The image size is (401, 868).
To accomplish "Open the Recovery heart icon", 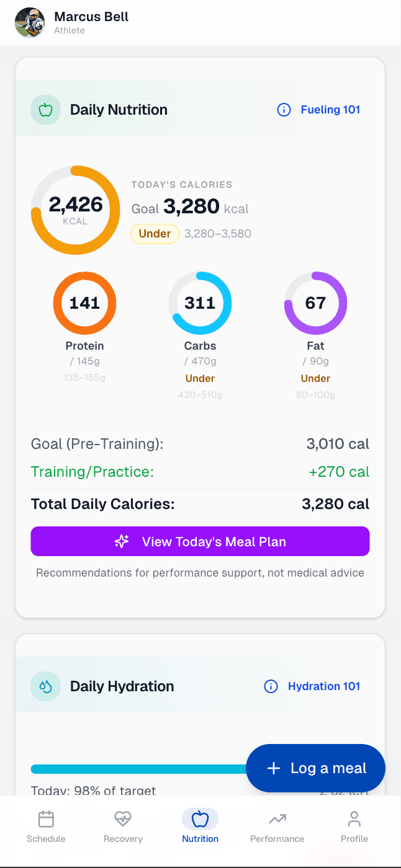I will click(x=122, y=818).
